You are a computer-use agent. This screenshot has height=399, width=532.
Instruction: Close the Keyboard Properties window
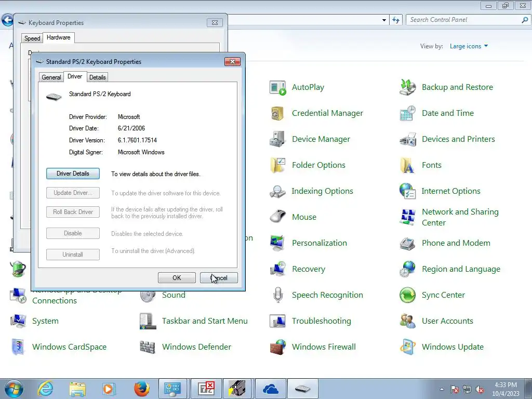click(215, 23)
